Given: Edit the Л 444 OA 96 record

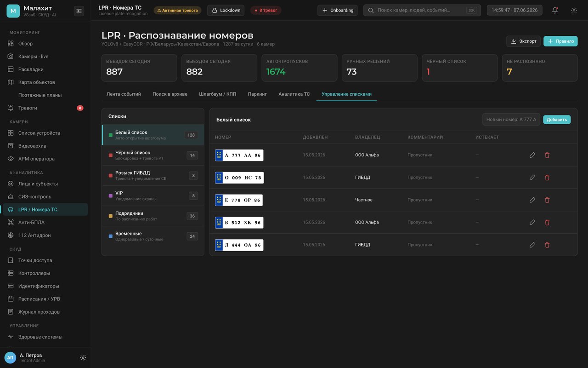Looking at the screenshot, I should 532,245.
